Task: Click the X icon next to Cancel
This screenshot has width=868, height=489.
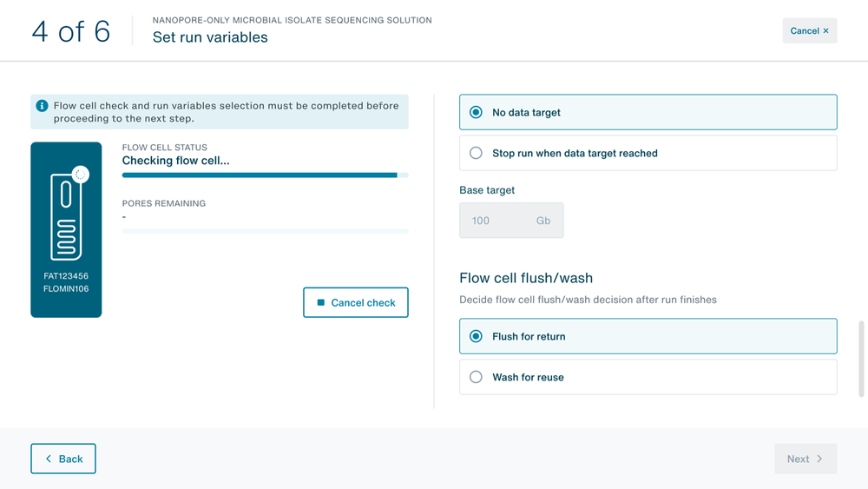Action: [826, 31]
